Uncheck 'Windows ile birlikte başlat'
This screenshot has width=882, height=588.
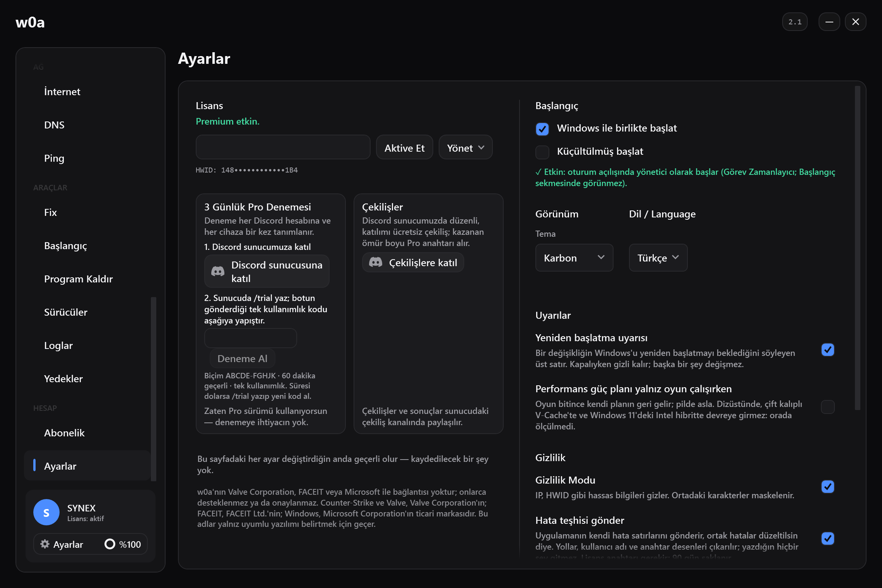point(542,129)
